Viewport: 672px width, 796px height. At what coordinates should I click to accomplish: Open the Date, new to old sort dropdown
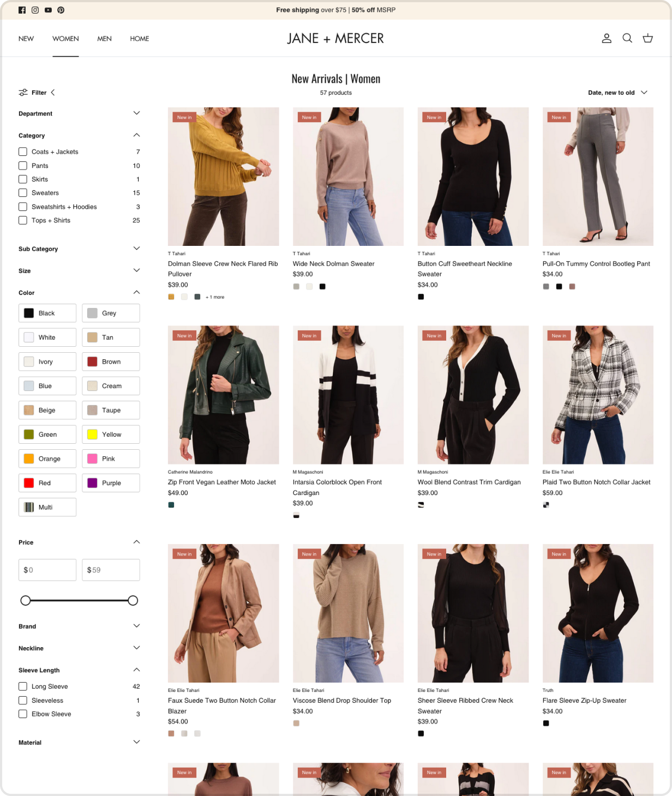click(617, 93)
